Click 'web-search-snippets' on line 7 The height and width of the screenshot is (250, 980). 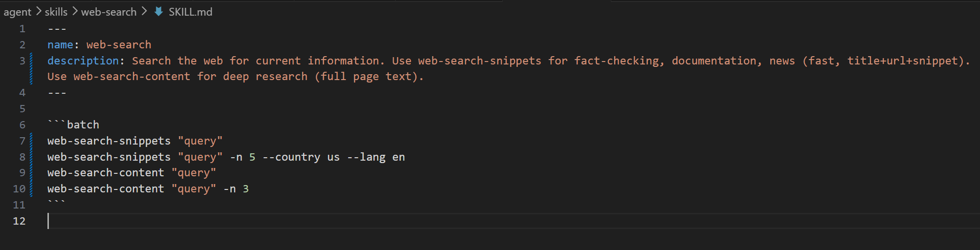[109, 141]
